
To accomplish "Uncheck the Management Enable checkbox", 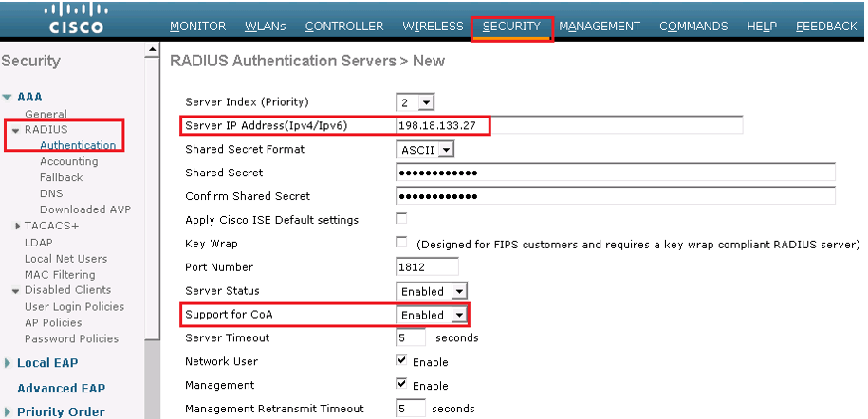I will 401,384.
